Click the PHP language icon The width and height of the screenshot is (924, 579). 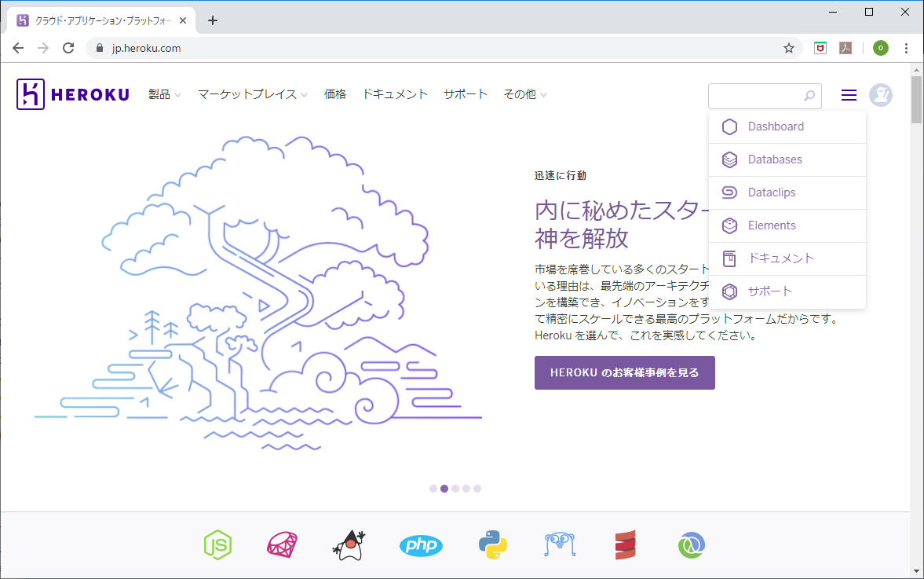(x=421, y=545)
